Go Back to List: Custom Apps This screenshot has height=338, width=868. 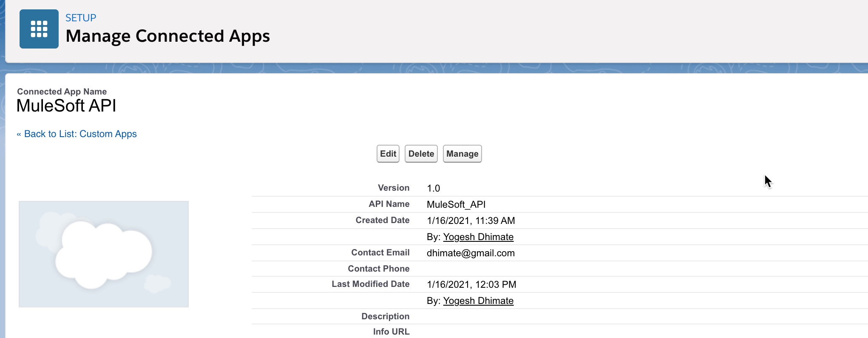pos(77,134)
